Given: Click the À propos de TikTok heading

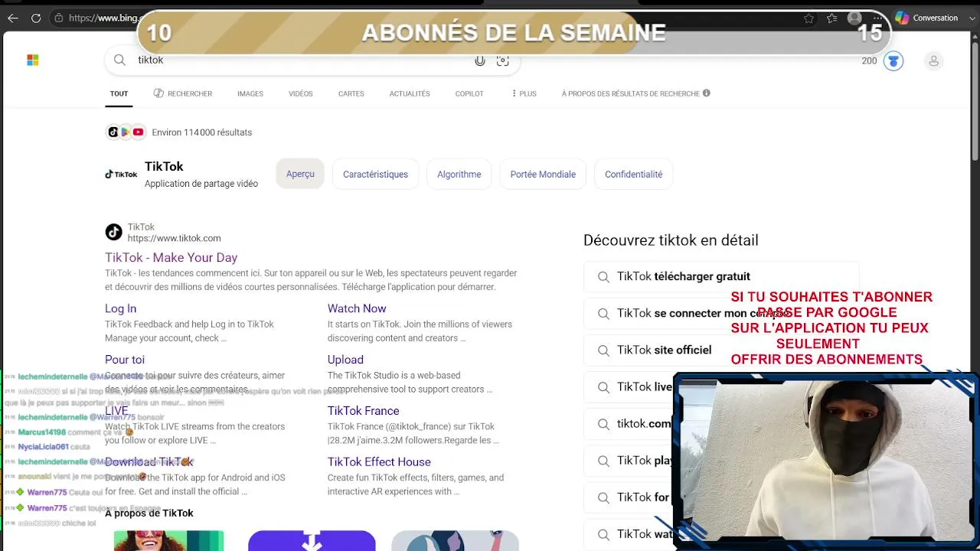Looking at the screenshot, I should click(149, 513).
